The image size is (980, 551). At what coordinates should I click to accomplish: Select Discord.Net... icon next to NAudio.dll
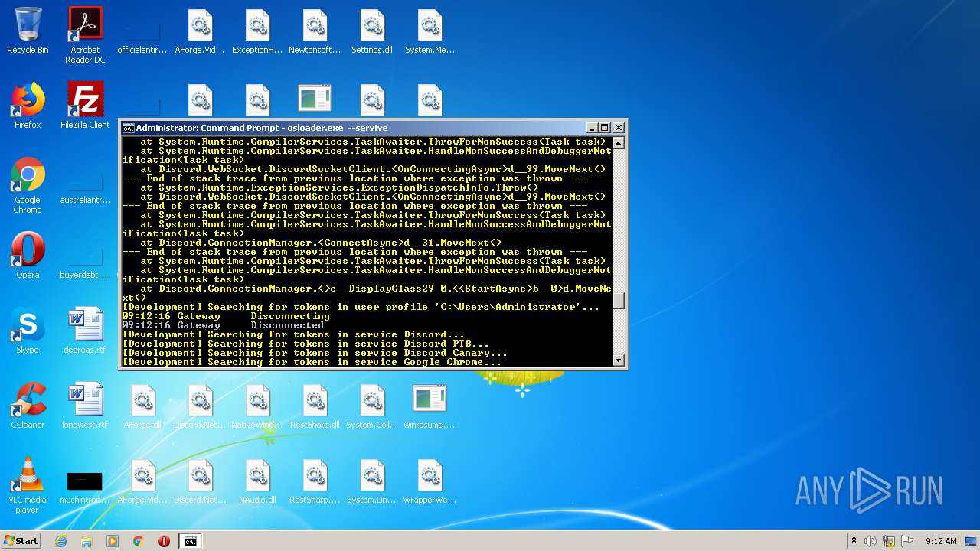pyautogui.click(x=200, y=481)
